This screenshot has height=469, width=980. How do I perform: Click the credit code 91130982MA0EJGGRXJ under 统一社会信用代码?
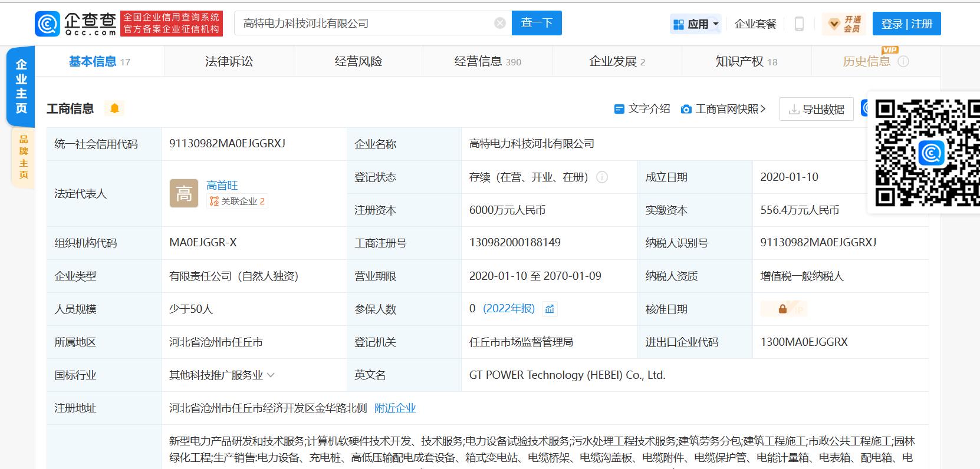(227, 143)
